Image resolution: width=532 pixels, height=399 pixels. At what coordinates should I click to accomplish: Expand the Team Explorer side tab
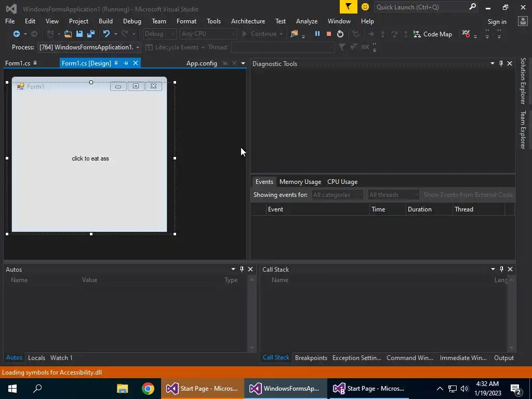tap(523, 129)
